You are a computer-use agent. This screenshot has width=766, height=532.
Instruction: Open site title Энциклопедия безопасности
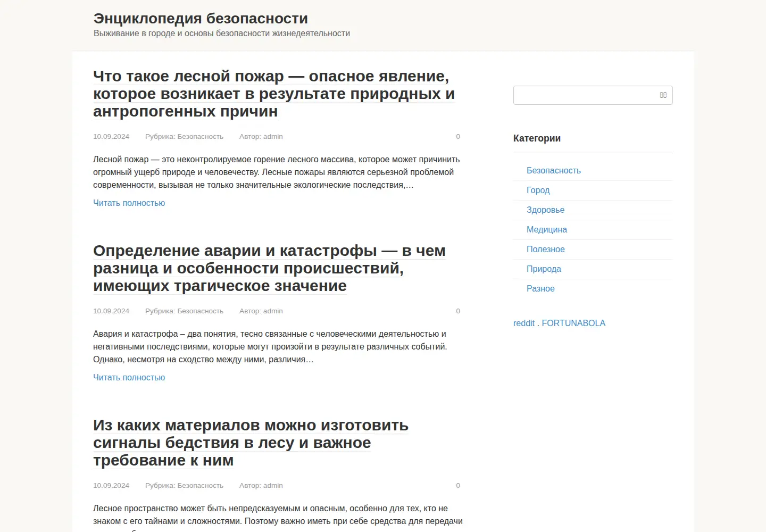[201, 18]
